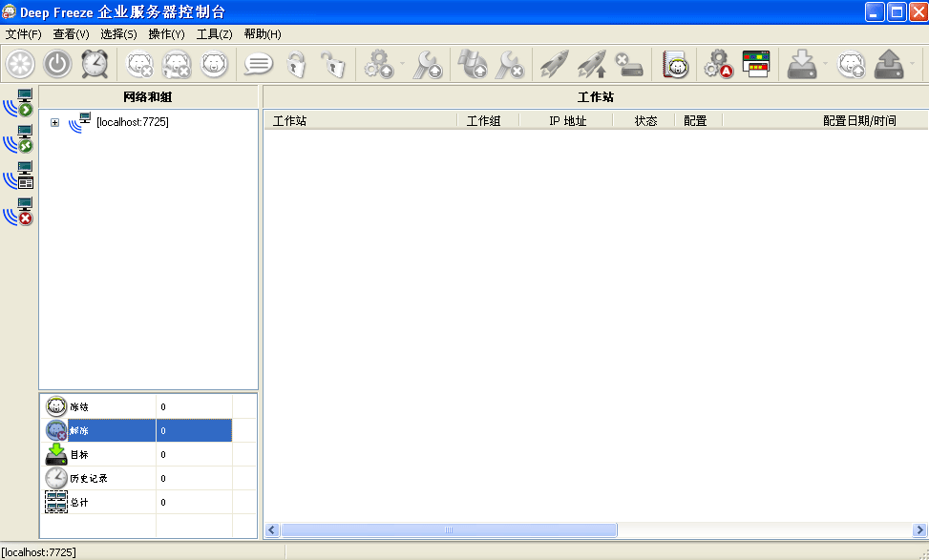Click the gear with red A icon

[717, 64]
